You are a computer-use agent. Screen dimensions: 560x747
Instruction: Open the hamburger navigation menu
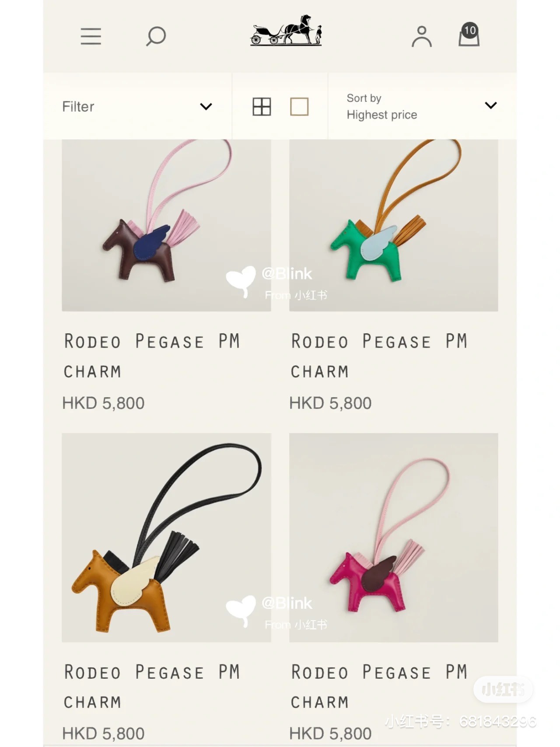point(91,36)
